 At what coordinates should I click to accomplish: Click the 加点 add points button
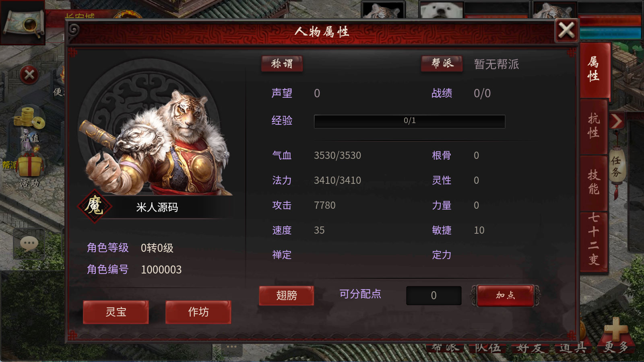(x=505, y=295)
